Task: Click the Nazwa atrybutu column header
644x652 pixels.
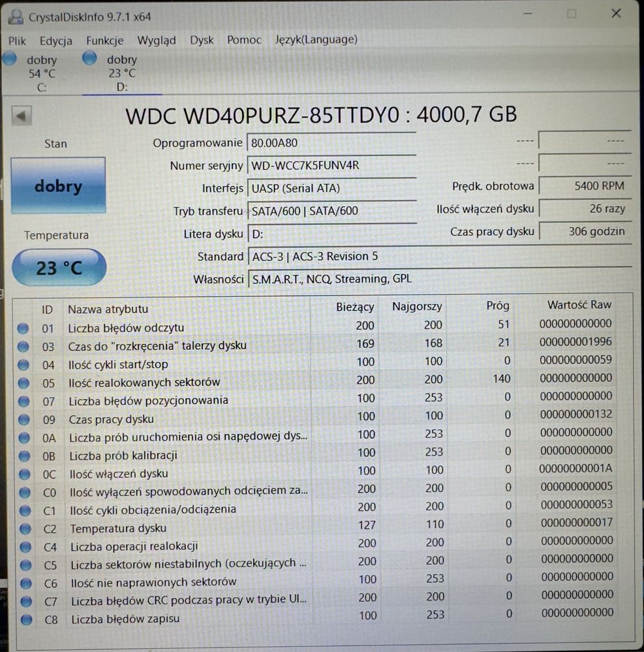Action: tap(108, 309)
